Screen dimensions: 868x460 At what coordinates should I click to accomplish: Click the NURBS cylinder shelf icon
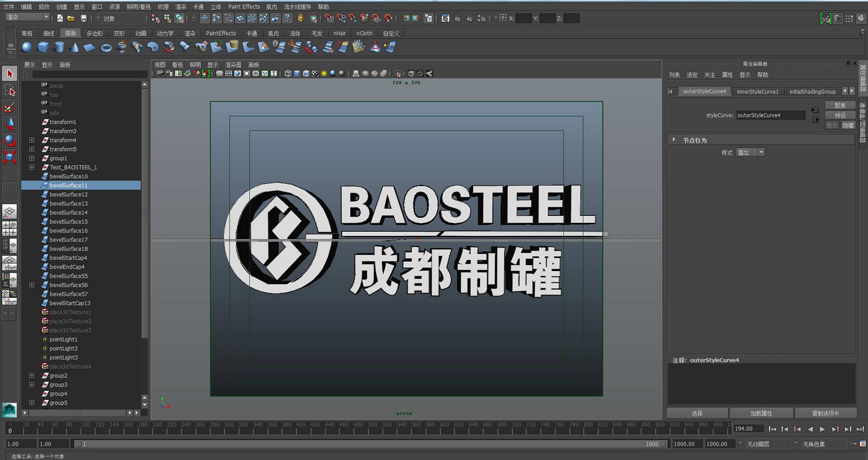pyautogui.click(x=59, y=47)
